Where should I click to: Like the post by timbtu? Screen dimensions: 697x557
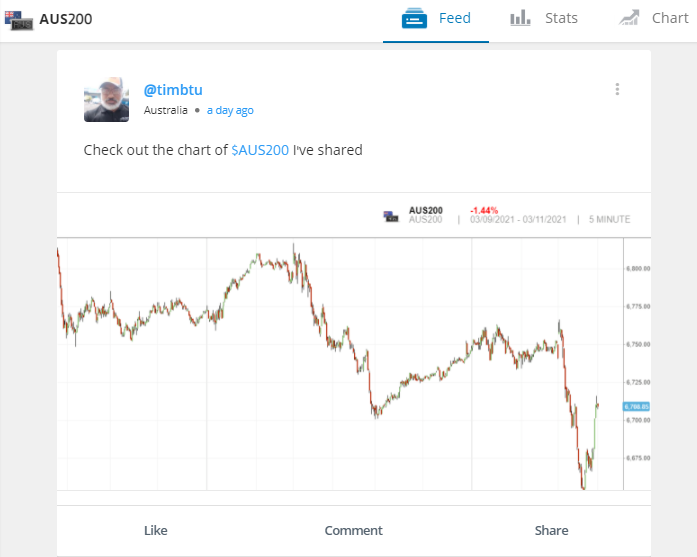[x=155, y=530]
